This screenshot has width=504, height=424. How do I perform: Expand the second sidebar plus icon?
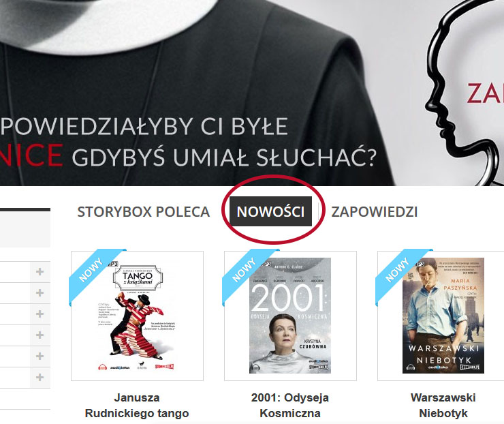(x=40, y=293)
